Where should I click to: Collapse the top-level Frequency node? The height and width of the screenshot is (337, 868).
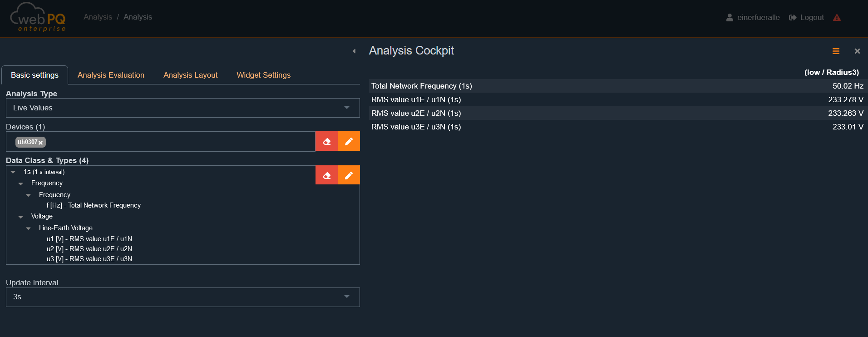point(21,183)
